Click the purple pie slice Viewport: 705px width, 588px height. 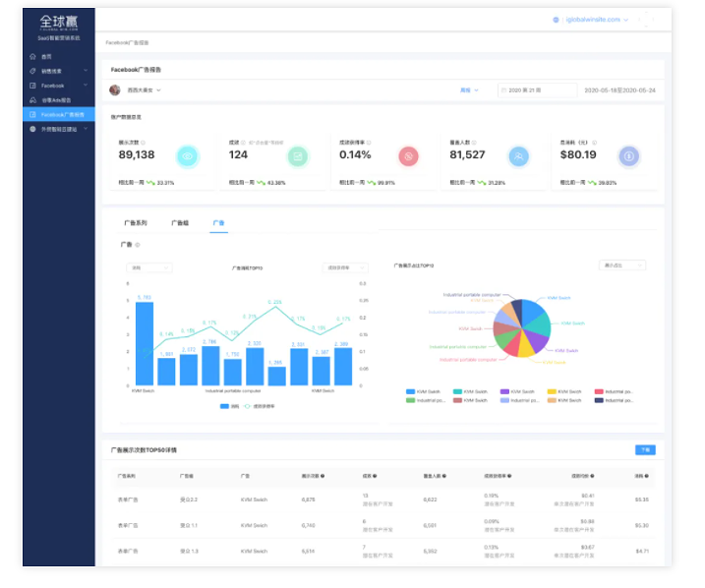537,340
